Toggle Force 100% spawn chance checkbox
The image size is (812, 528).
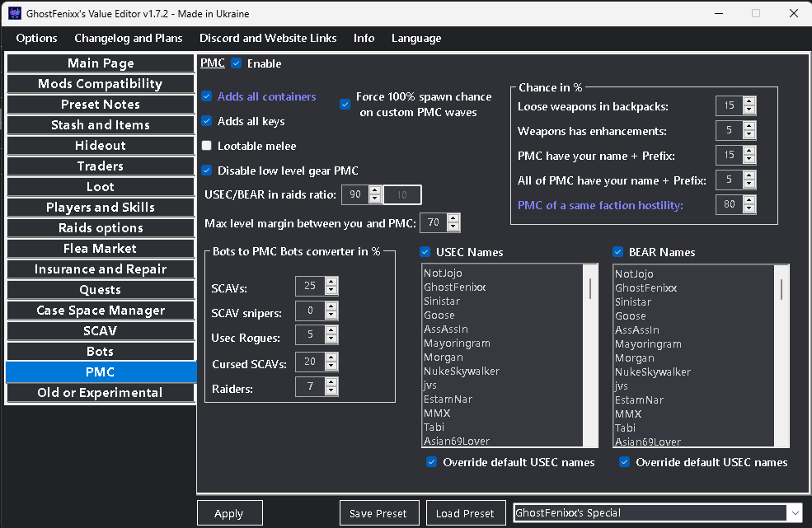[x=345, y=104]
